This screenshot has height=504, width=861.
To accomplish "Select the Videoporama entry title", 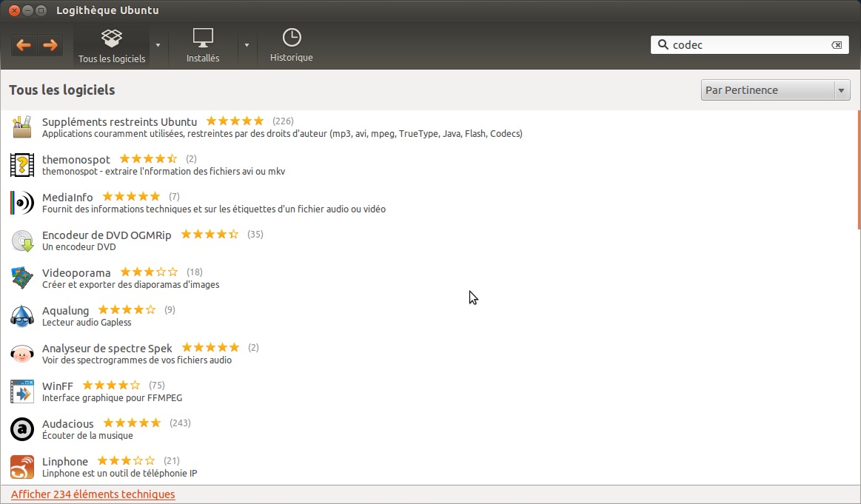I will coord(76,273).
